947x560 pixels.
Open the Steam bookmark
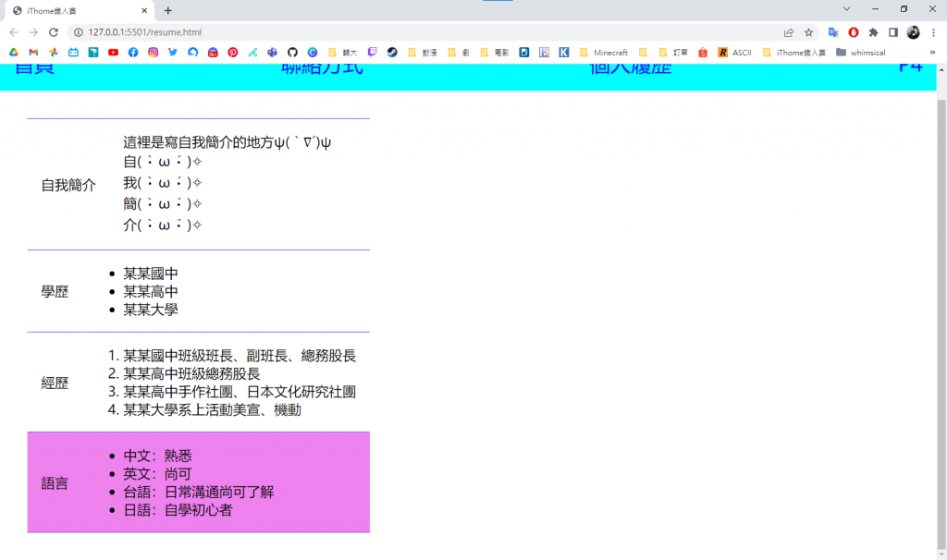pos(392,53)
